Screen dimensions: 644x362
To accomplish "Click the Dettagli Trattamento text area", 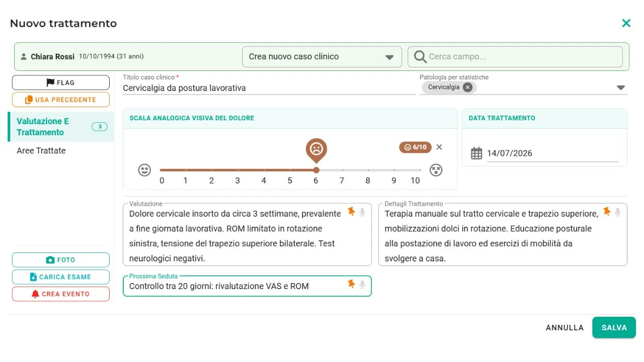I will pyautogui.click(x=503, y=235).
